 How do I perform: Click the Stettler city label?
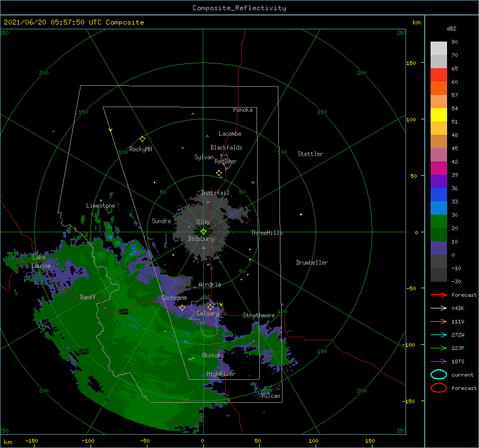tap(310, 154)
